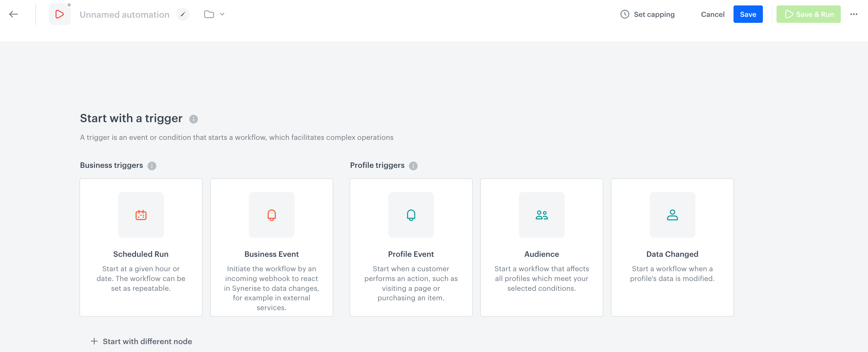Open Set capping settings

point(647,14)
